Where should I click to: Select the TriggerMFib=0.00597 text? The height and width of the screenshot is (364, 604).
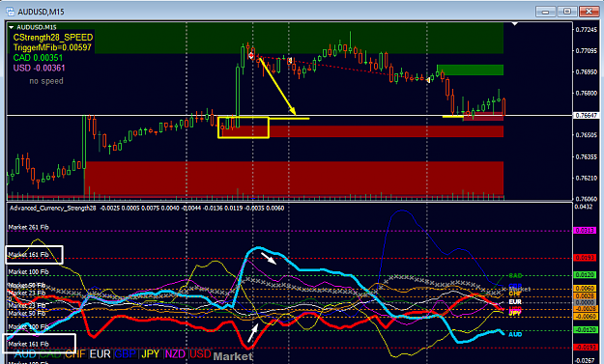[x=52, y=47]
